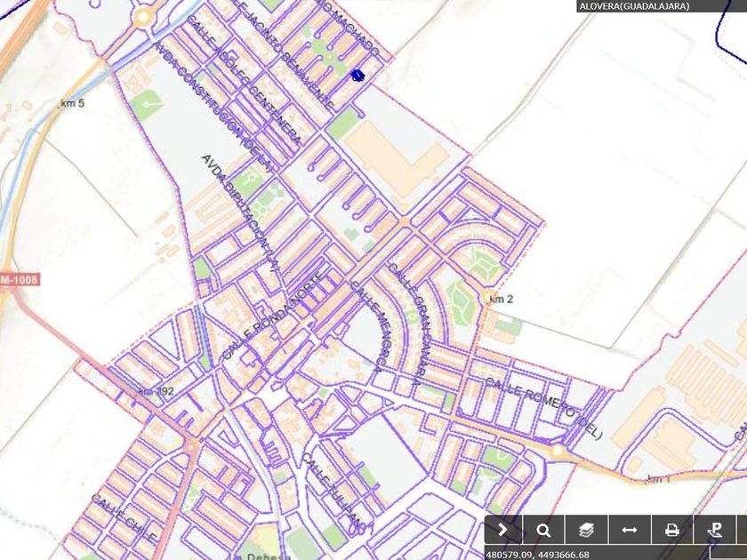The height and width of the screenshot is (560, 747).
Task: Click the CALLE CHILE street label
Action: 124,519
